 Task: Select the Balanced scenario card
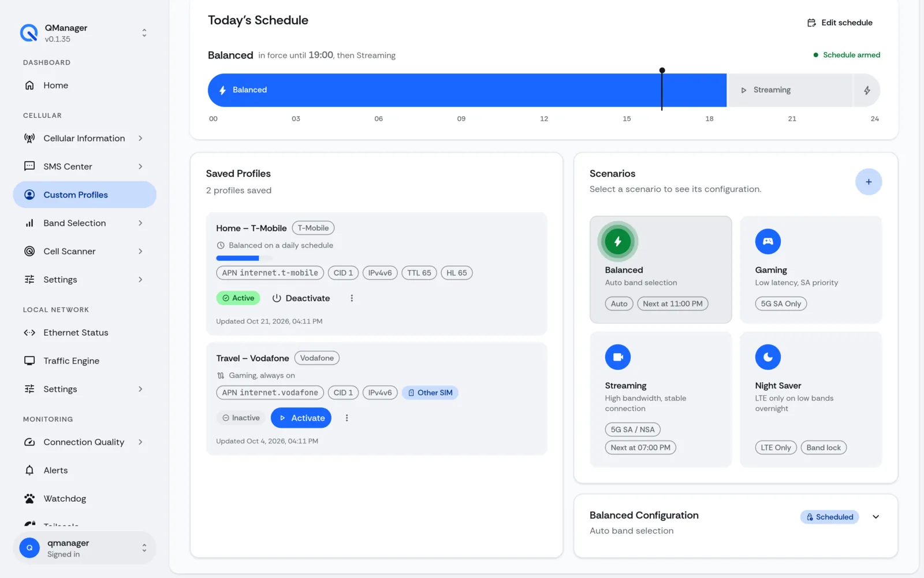(661, 270)
